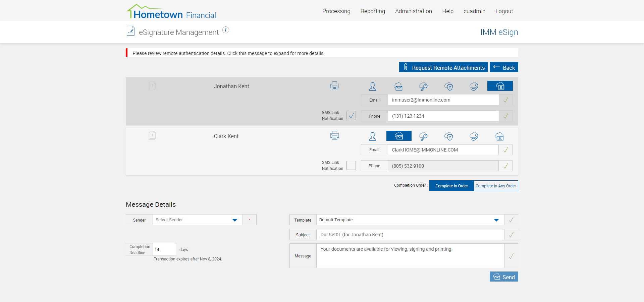Select email authentication icon for Jonathan Kent
Screen dimensions: 644x302
pos(398,86)
